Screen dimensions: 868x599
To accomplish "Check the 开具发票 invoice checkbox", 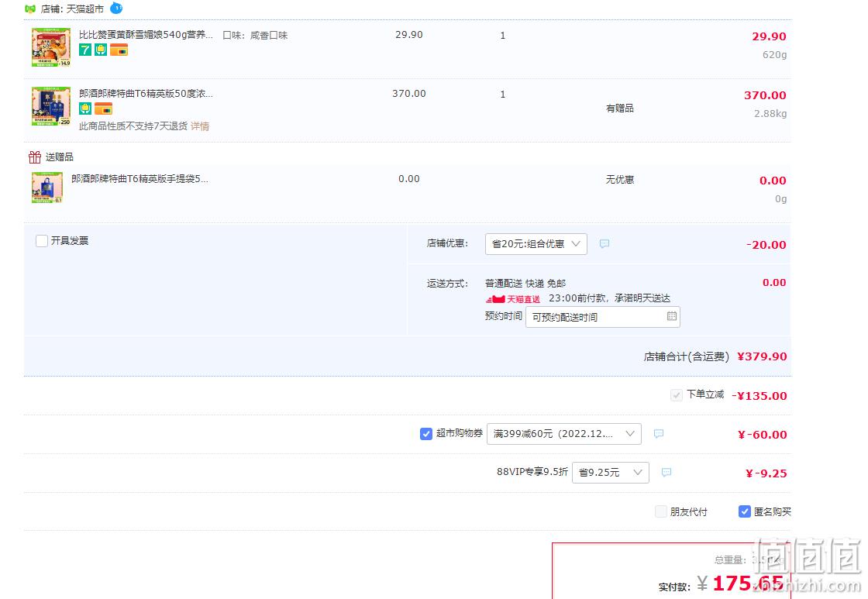I will (x=42, y=241).
